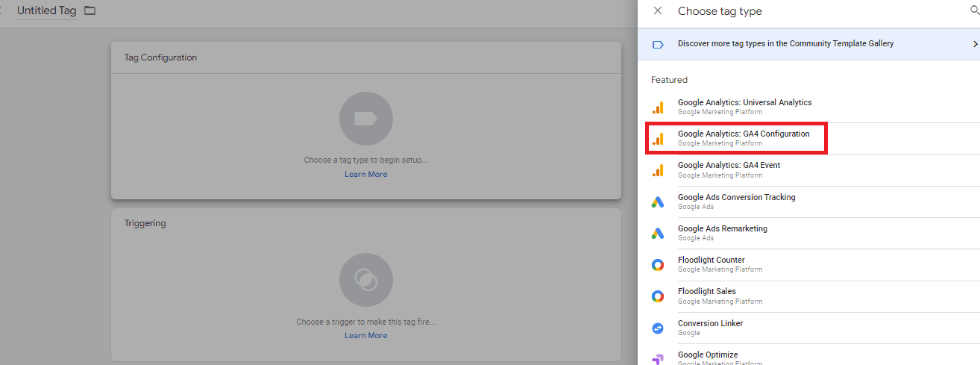980x365 pixels.
Task: Click Universal Analytics bar chart icon
Action: tap(658, 107)
